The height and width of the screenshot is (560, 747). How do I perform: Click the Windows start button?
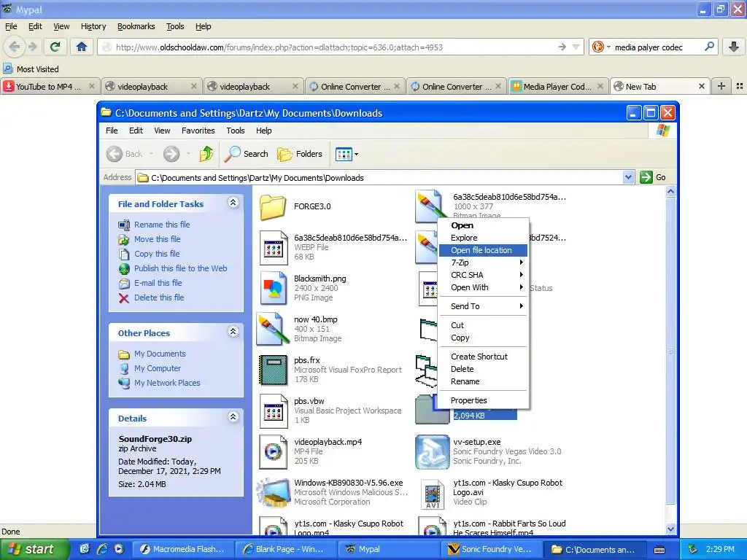tap(34, 549)
